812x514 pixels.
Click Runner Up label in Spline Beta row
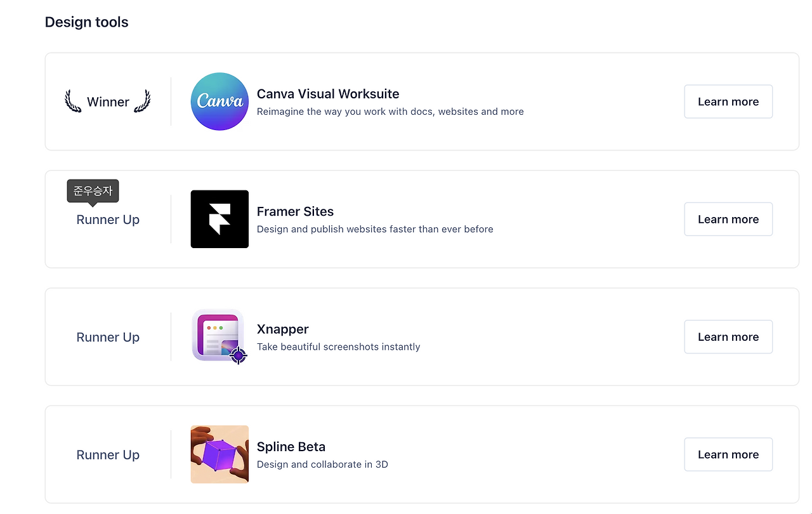[x=108, y=455]
